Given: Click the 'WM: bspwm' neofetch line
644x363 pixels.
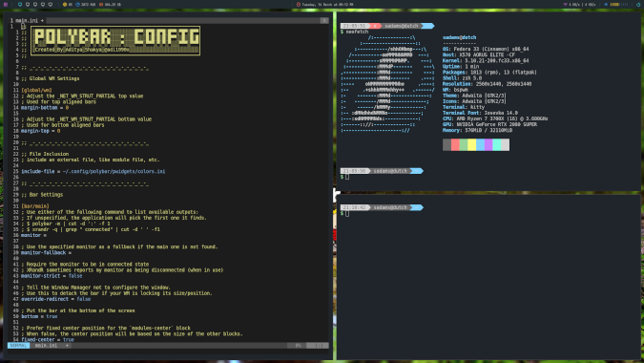Looking at the screenshot, I should 455,90.
